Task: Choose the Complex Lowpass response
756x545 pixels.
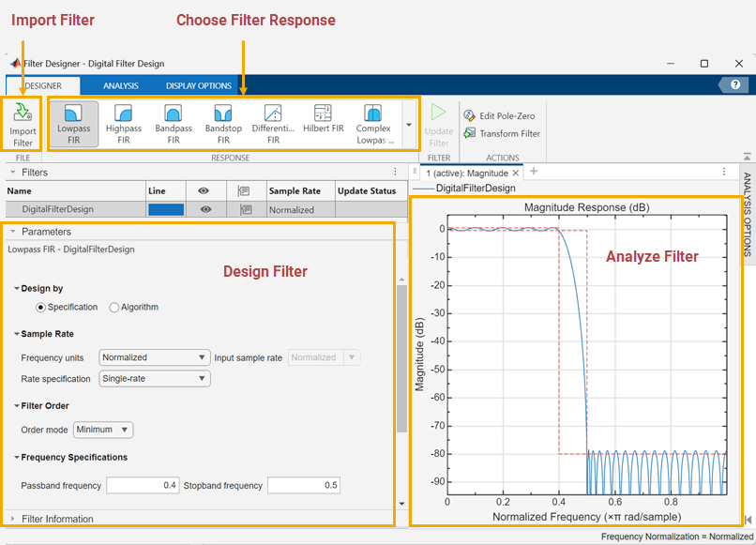Action: pyautogui.click(x=372, y=123)
